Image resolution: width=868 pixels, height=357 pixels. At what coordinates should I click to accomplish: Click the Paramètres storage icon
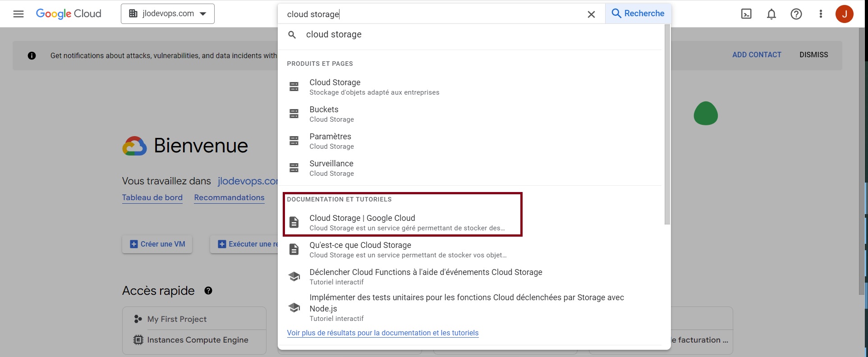tap(294, 141)
